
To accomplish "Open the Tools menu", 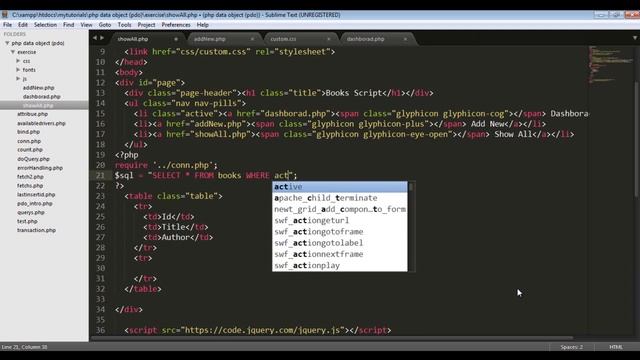I will click(x=124, y=25).
